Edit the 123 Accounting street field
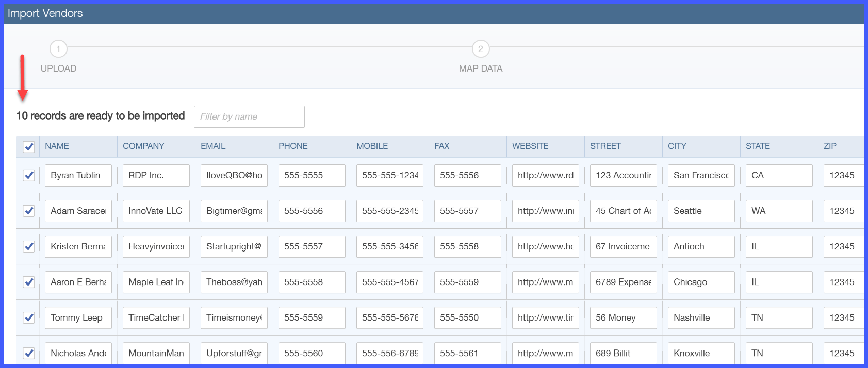This screenshot has height=368, width=868. (624, 175)
